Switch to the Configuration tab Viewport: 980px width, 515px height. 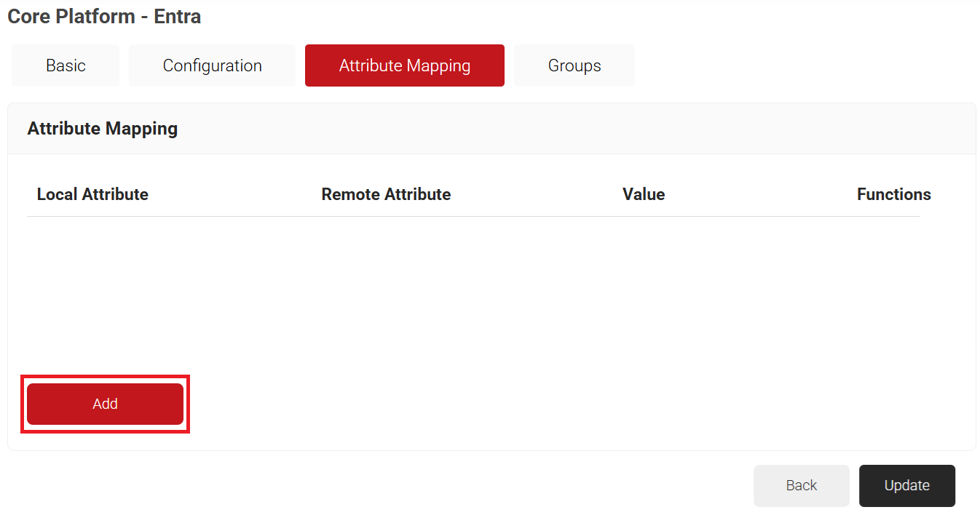point(213,65)
